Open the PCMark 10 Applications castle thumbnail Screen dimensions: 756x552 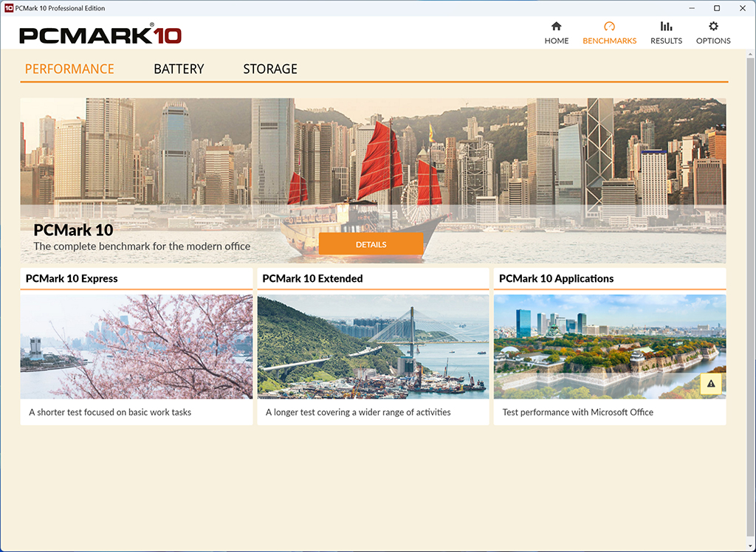(x=610, y=347)
